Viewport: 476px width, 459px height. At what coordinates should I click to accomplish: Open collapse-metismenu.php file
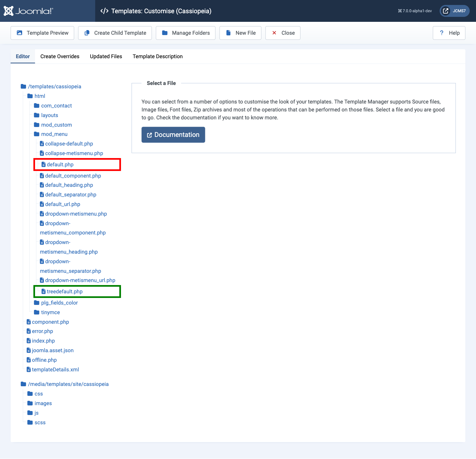71,153
